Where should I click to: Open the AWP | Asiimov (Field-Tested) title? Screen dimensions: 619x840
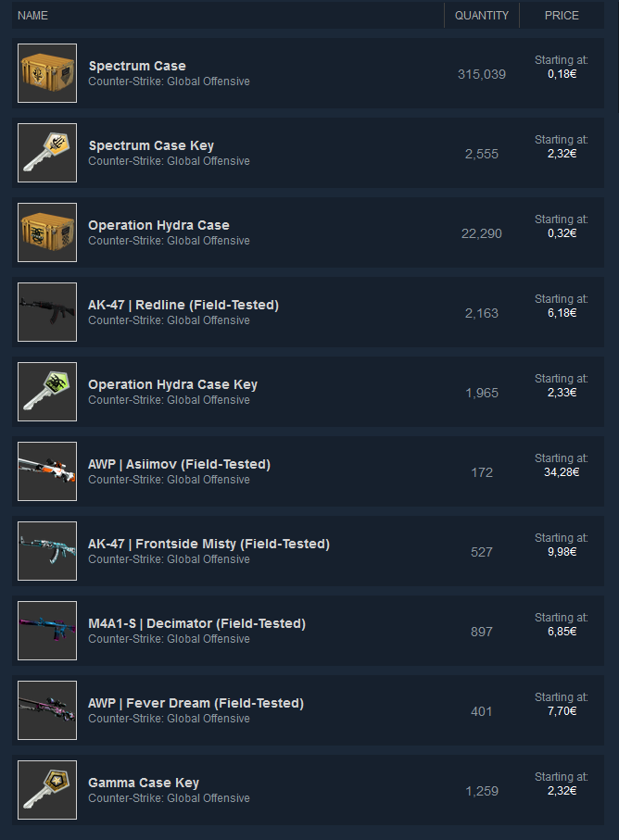click(179, 464)
